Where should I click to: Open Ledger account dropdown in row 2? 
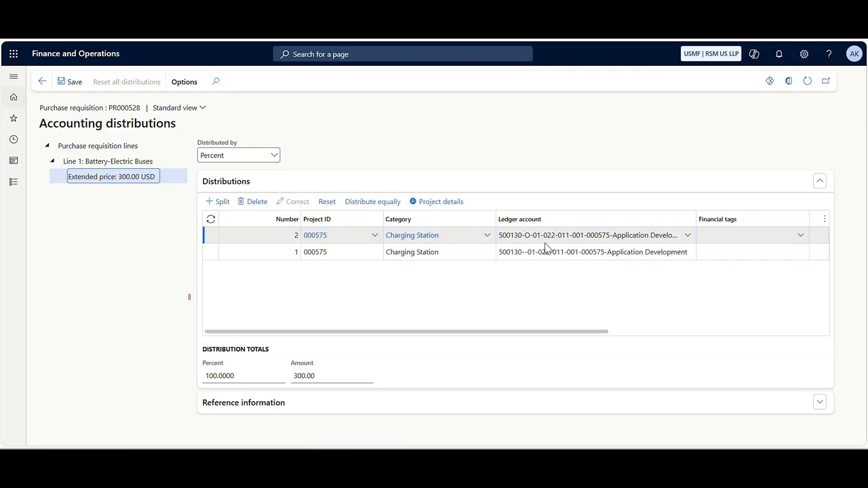(688, 235)
